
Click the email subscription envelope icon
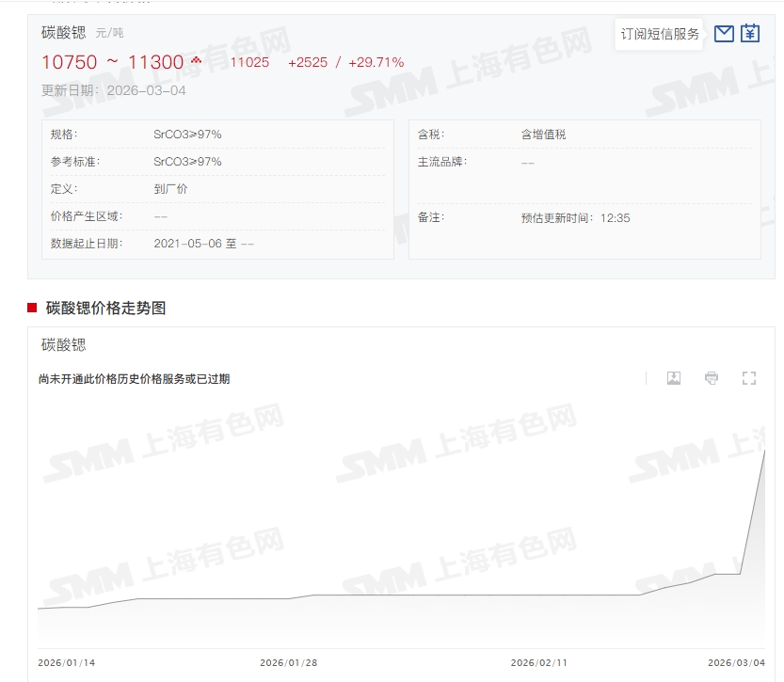724,34
